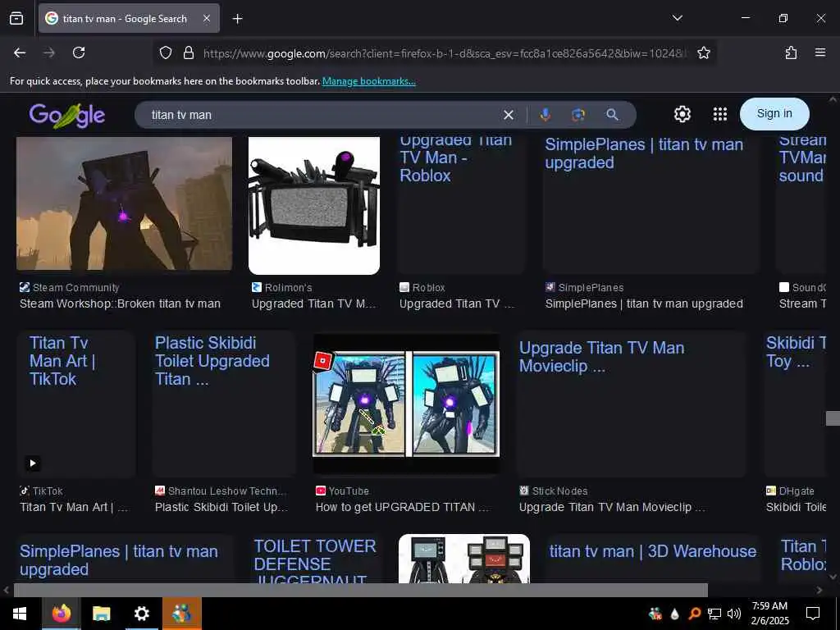Screen dimensions: 840x630
Task: Open the Manage bookmarks link
Action: pos(368,81)
